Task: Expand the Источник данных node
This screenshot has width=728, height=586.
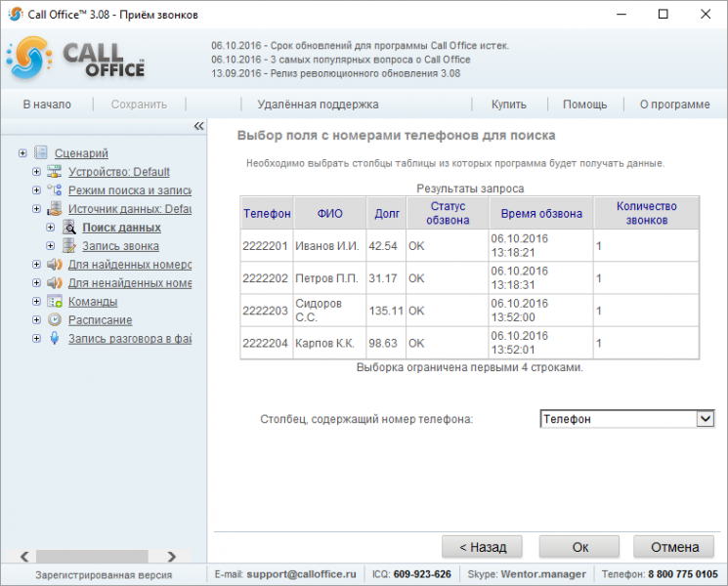Action: [36, 209]
